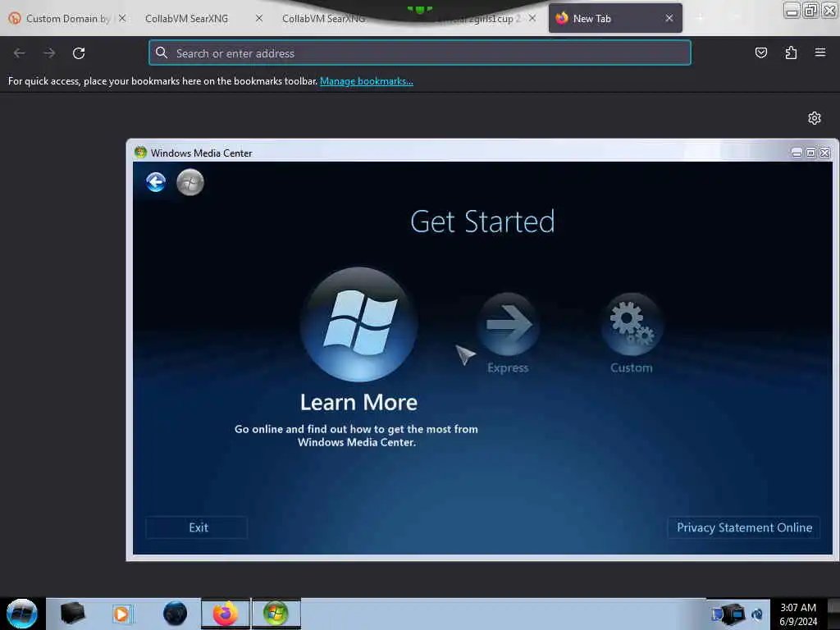Image resolution: width=840 pixels, height=630 pixels.
Task: Click the Learn More heading text
Action: [x=358, y=403]
